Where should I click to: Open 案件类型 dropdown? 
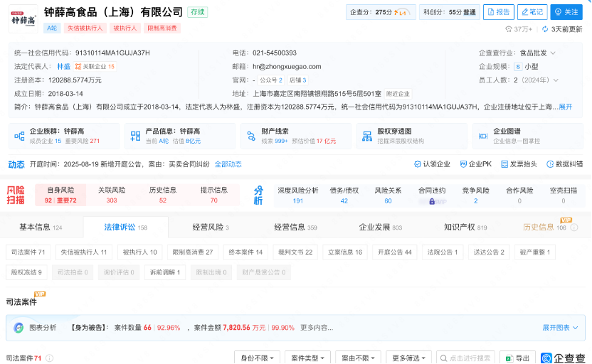307,358
